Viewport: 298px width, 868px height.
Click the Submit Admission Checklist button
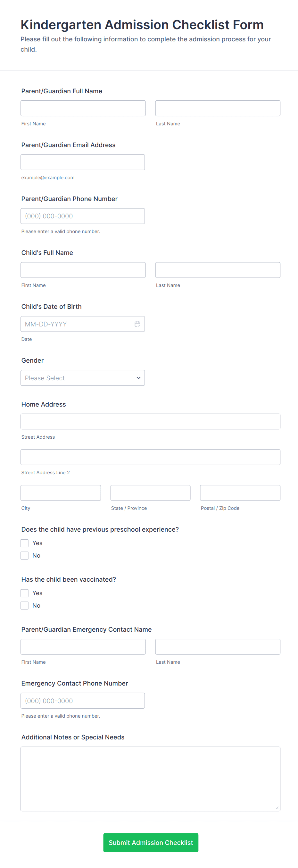click(x=151, y=842)
